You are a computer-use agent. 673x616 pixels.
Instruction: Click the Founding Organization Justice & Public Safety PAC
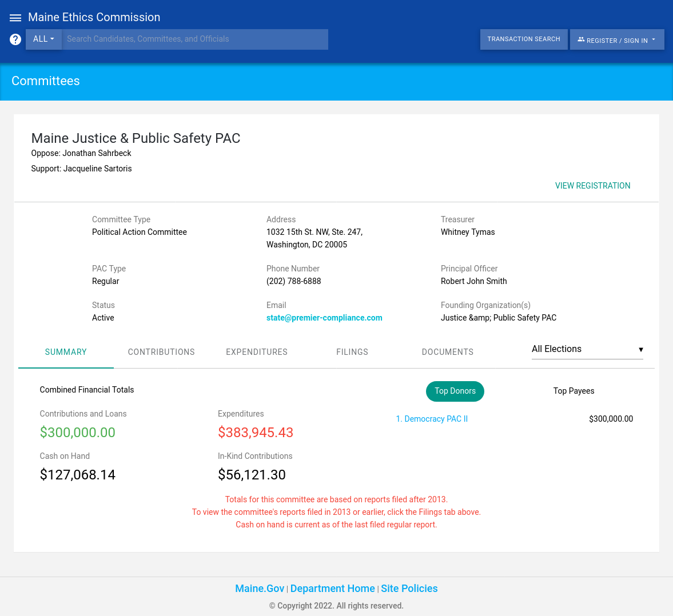[x=498, y=318]
